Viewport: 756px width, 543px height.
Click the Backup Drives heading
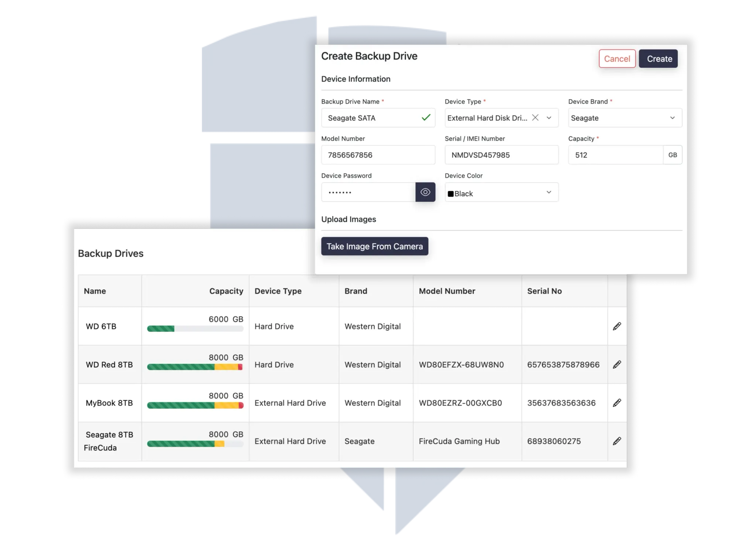111,253
